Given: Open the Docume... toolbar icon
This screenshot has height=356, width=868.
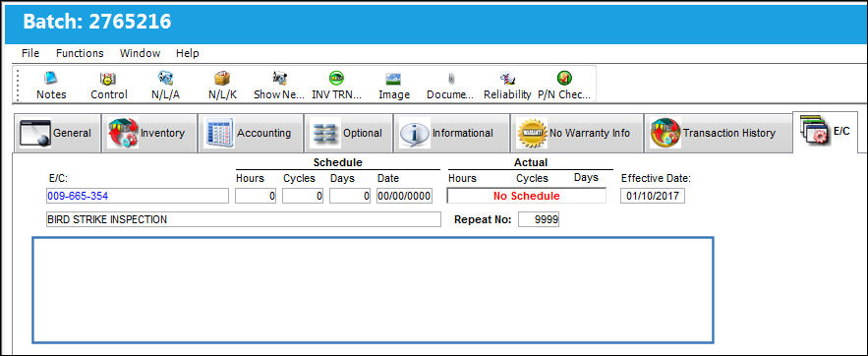Looking at the screenshot, I should click(450, 85).
